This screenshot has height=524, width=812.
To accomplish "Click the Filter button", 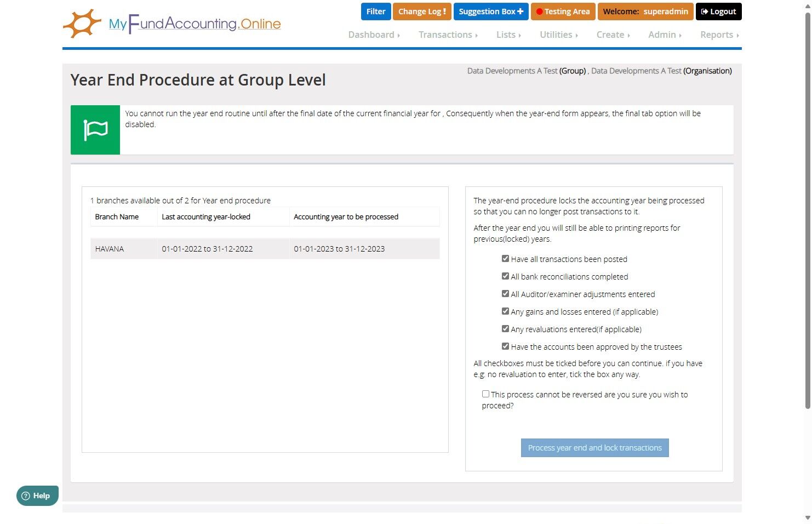I will (376, 12).
